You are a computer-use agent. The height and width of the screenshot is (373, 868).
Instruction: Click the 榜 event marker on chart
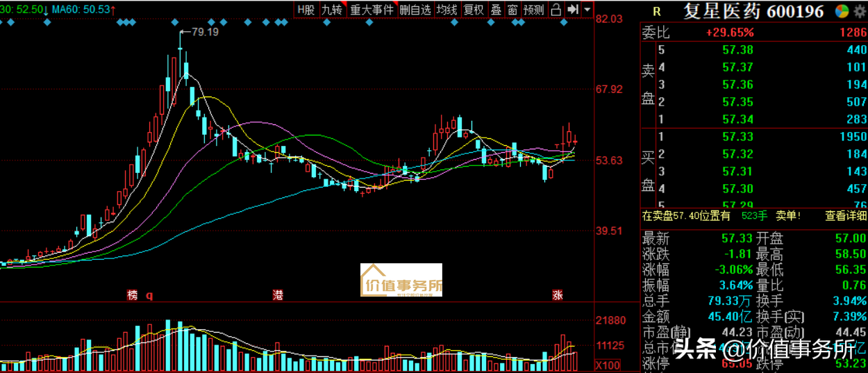(133, 295)
